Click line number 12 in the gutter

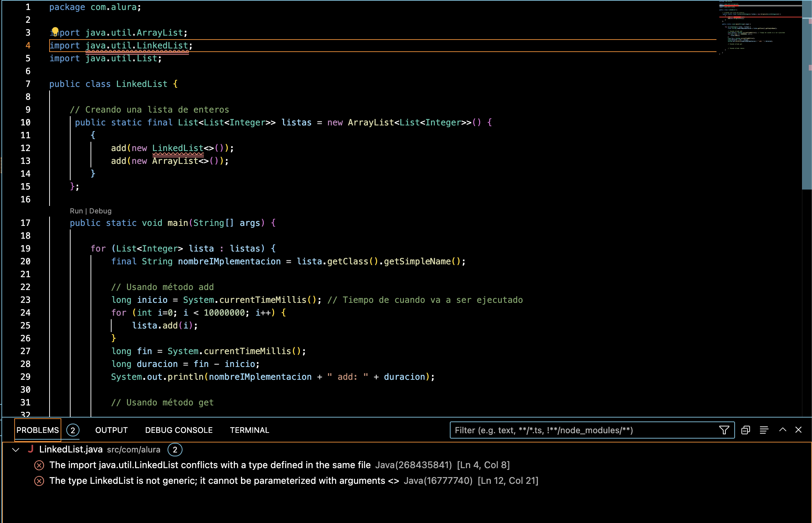point(25,148)
